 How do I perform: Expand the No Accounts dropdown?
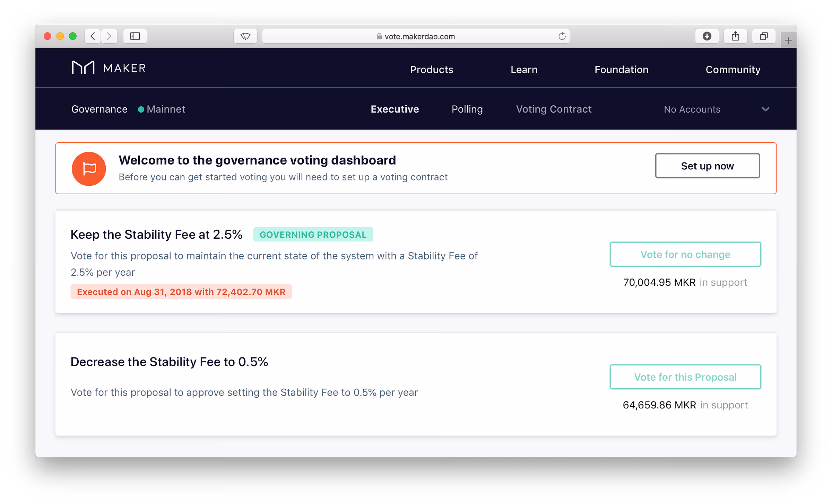coord(765,109)
